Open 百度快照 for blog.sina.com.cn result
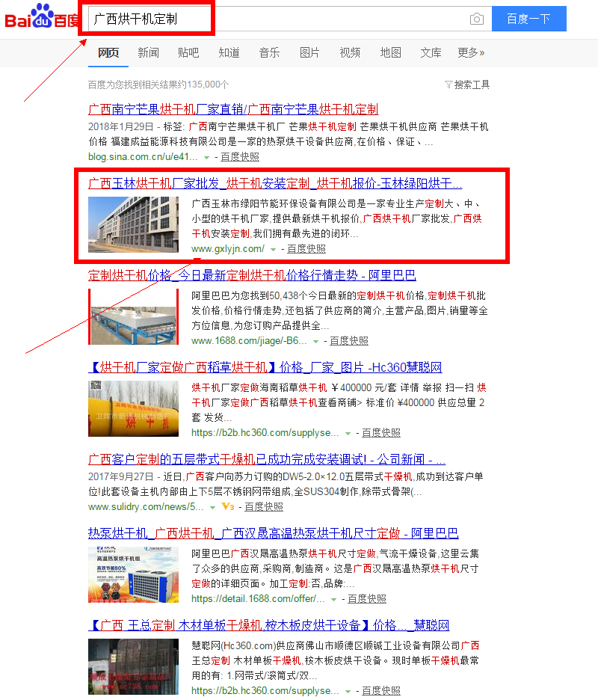This screenshot has height=700, width=598. [240, 157]
